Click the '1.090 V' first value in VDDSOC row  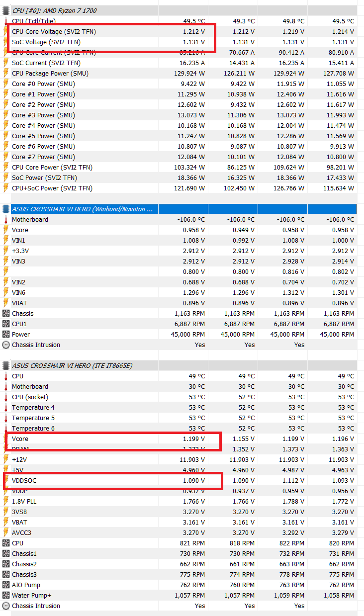pos(194,480)
